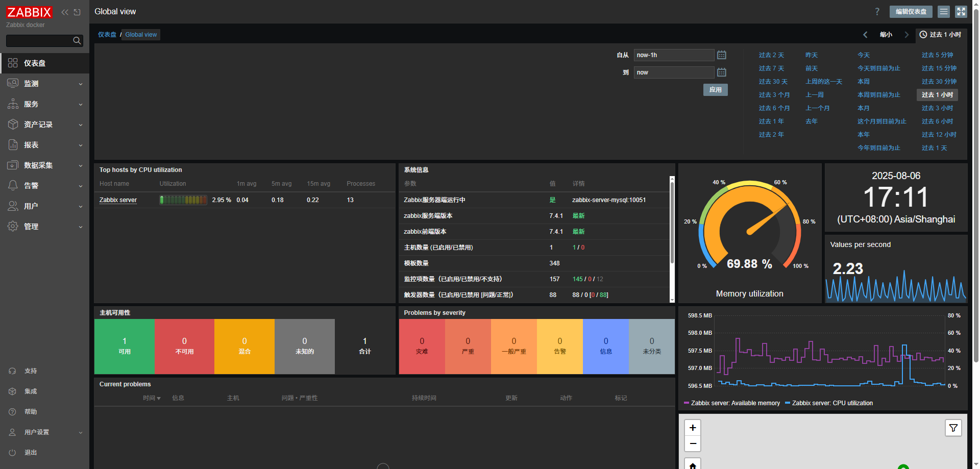980x469 pixels.
Task: Click the map zoom in plus button
Action: coord(693,428)
